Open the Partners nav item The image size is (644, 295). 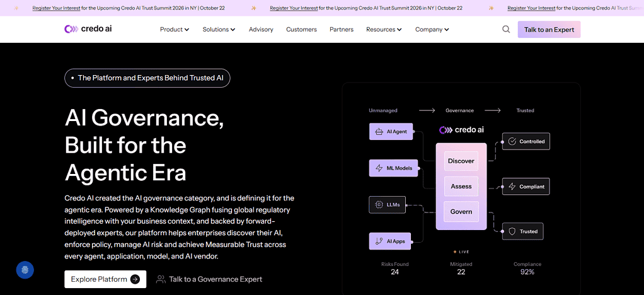click(342, 29)
